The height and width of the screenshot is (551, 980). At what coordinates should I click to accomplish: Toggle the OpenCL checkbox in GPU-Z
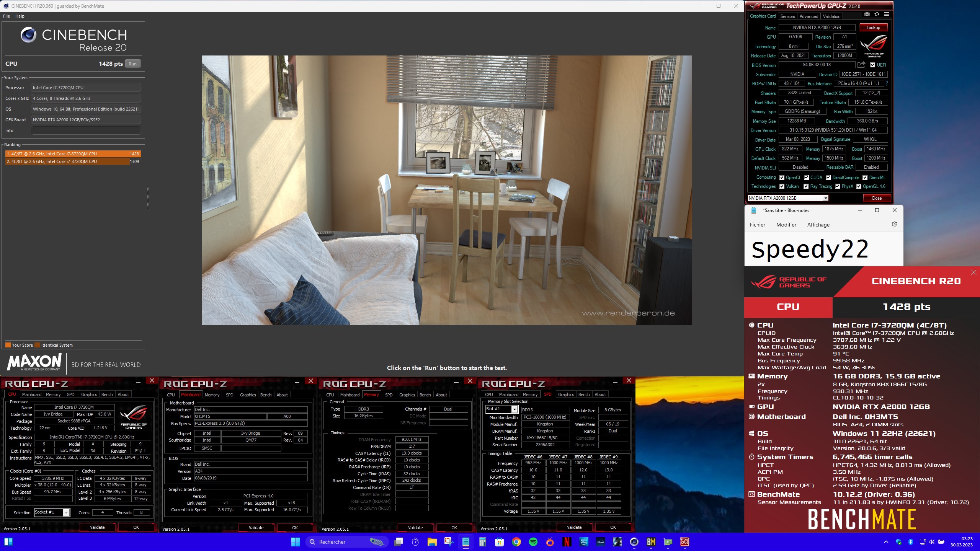pyautogui.click(x=782, y=178)
